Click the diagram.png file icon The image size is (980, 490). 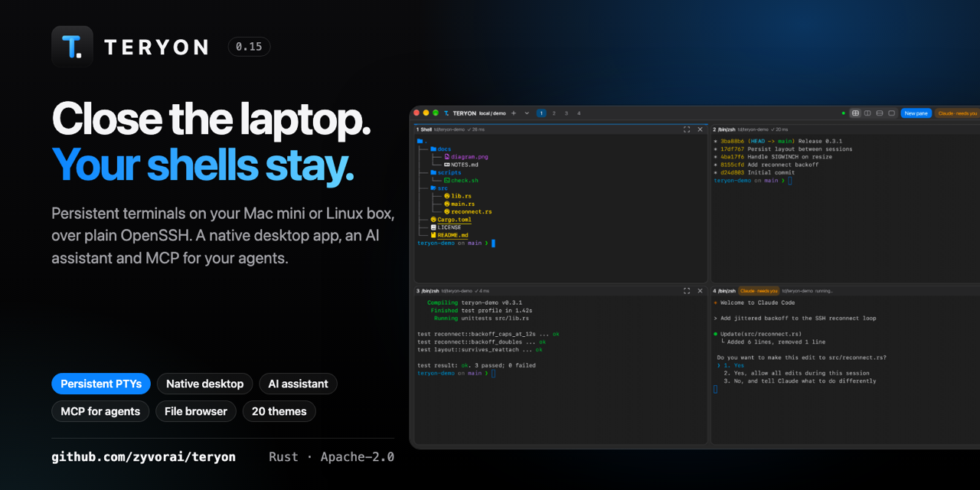click(447, 157)
